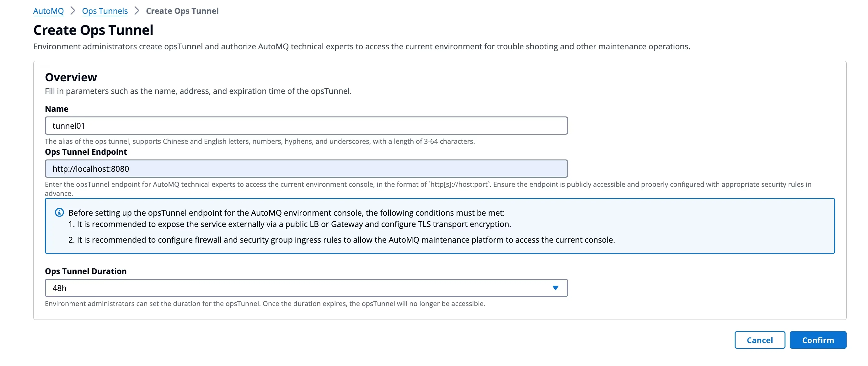Click the duration expiry help text
This screenshot has height=366, width=868.
click(265, 304)
